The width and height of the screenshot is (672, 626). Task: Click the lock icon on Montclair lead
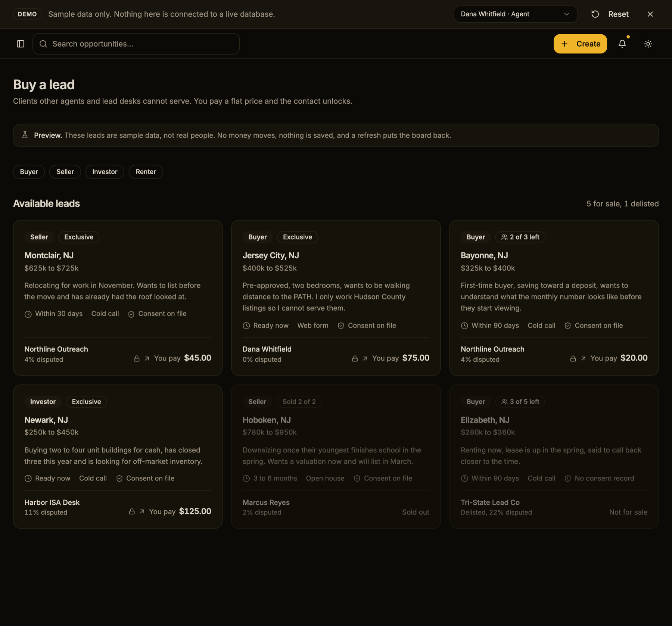[137, 358]
